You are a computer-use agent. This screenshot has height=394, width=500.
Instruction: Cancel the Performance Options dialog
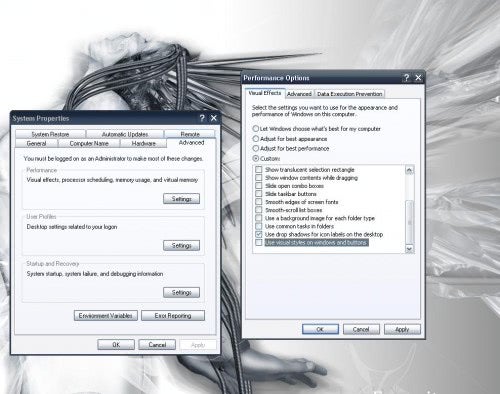361,329
